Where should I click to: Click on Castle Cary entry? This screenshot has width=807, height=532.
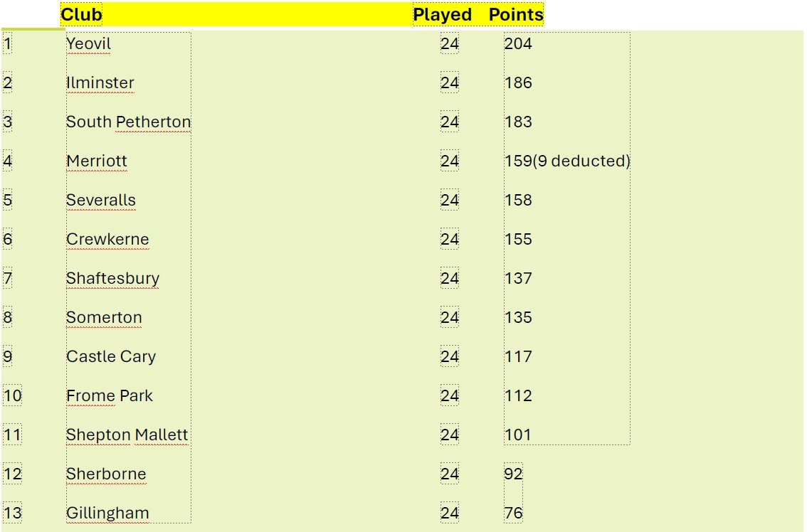click(111, 357)
